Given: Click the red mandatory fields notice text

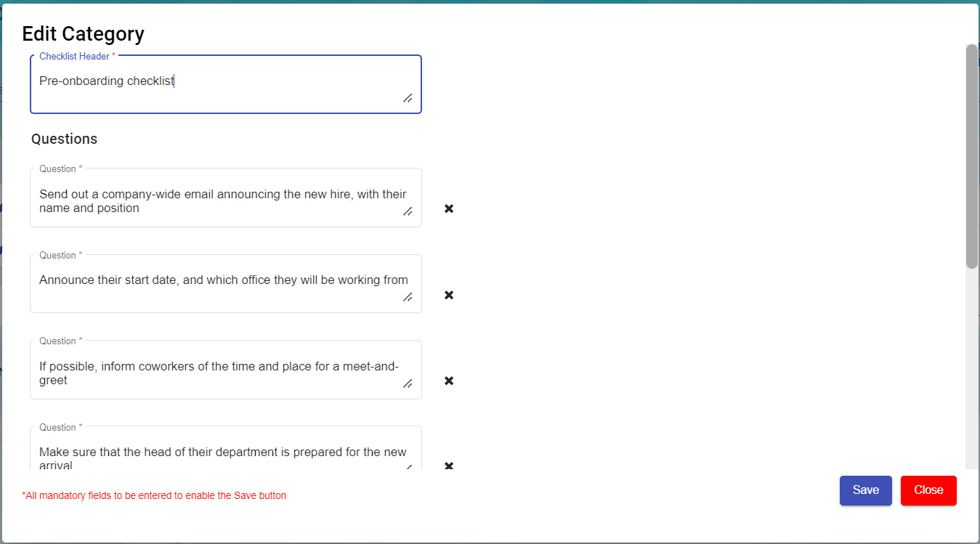Looking at the screenshot, I should click(x=154, y=496).
